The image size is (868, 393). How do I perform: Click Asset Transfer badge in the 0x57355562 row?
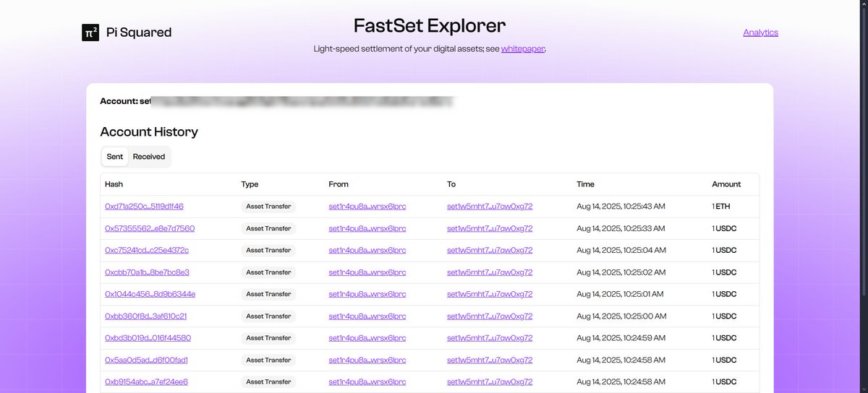click(268, 228)
